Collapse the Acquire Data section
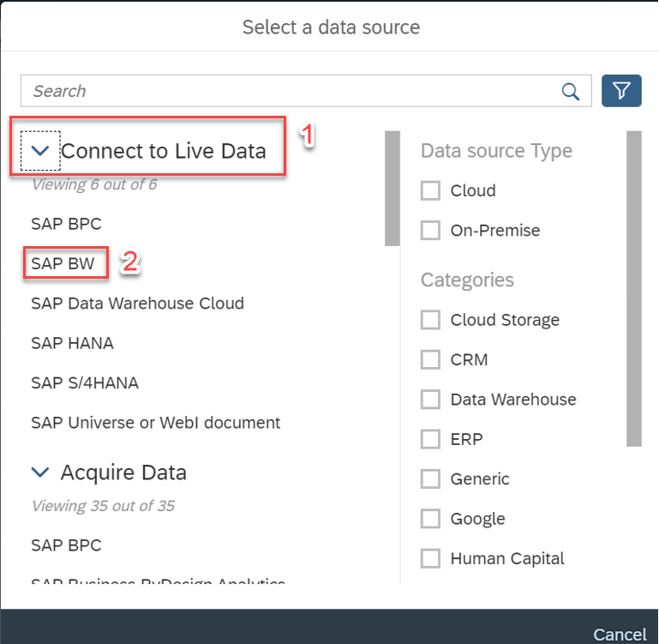 tap(40, 472)
